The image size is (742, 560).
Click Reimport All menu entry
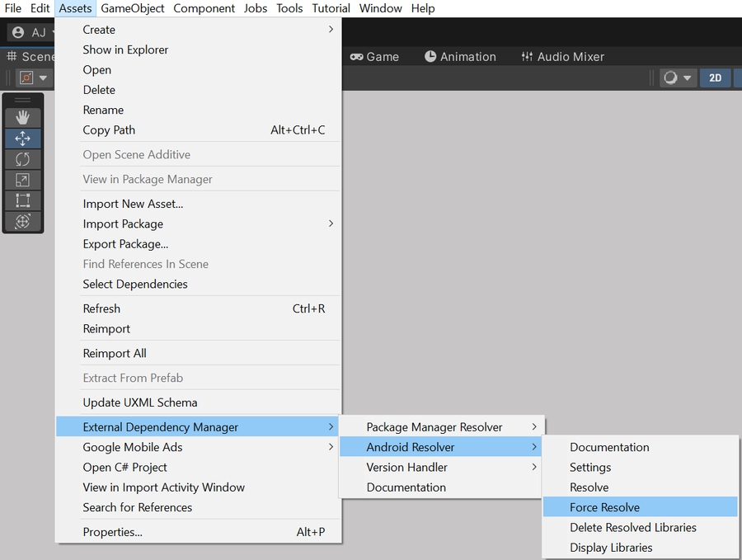(115, 353)
